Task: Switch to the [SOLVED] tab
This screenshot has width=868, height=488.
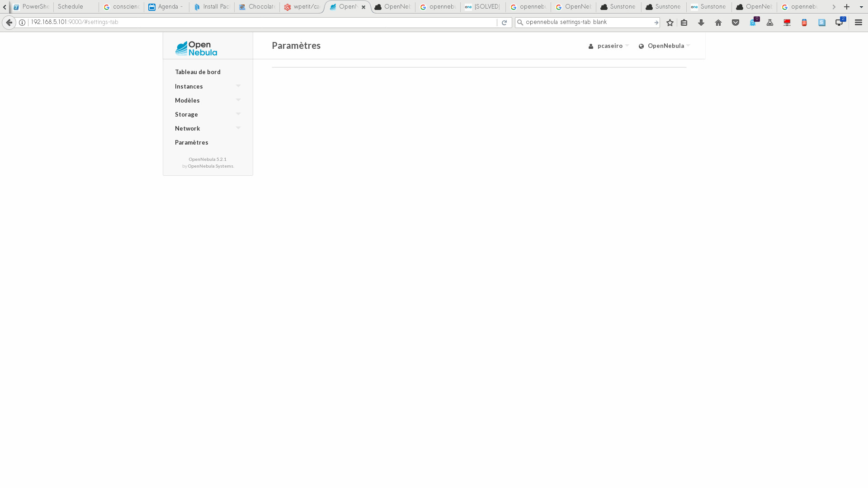Action: pyautogui.click(x=483, y=7)
